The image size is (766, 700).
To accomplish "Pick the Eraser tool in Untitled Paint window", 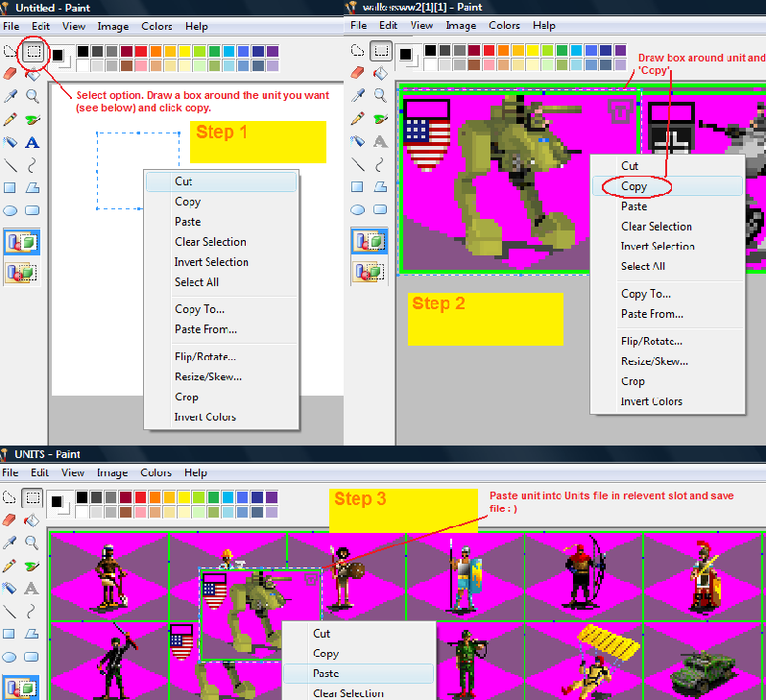I will pyautogui.click(x=11, y=72).
